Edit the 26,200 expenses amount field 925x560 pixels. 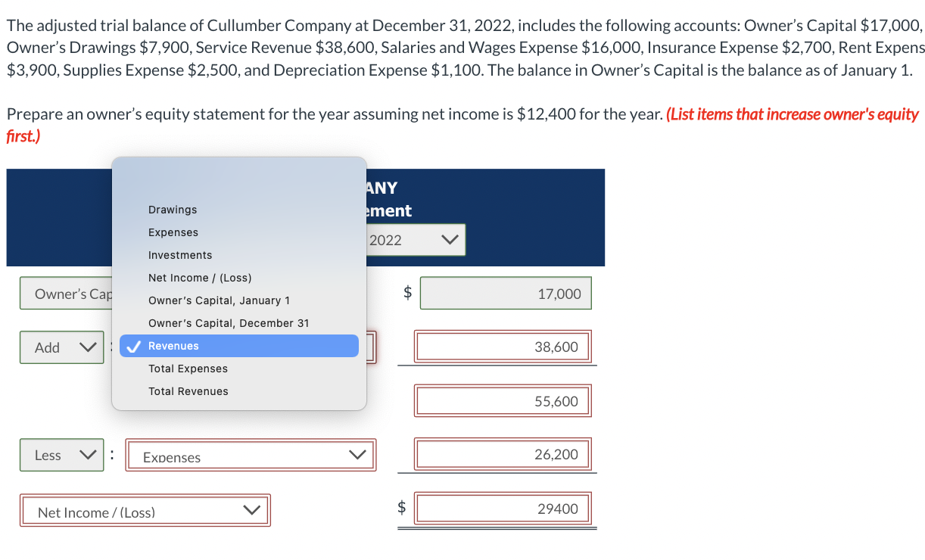pos(503,453)
